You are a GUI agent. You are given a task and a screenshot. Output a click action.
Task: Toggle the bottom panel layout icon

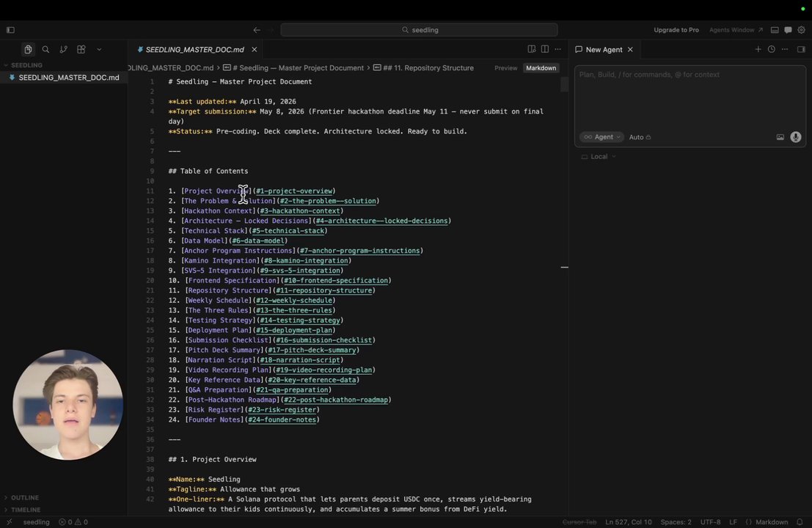(x=775, y=30)
